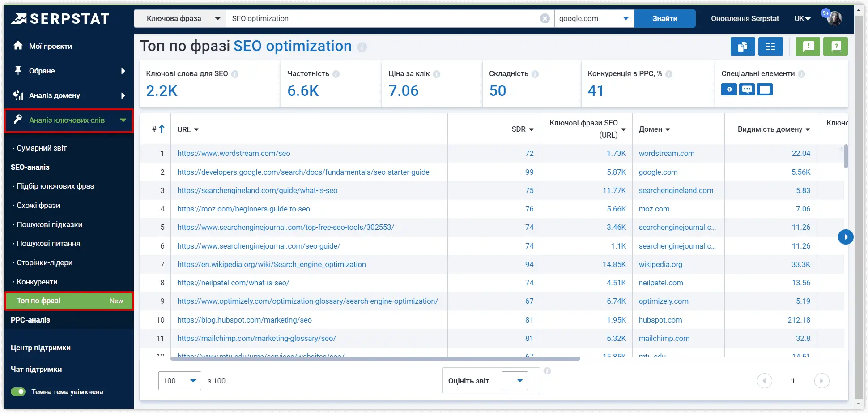Open the user profile avatar
This screenshot has width=868, height=413.
pyautogui.click(x=835, y=18)
